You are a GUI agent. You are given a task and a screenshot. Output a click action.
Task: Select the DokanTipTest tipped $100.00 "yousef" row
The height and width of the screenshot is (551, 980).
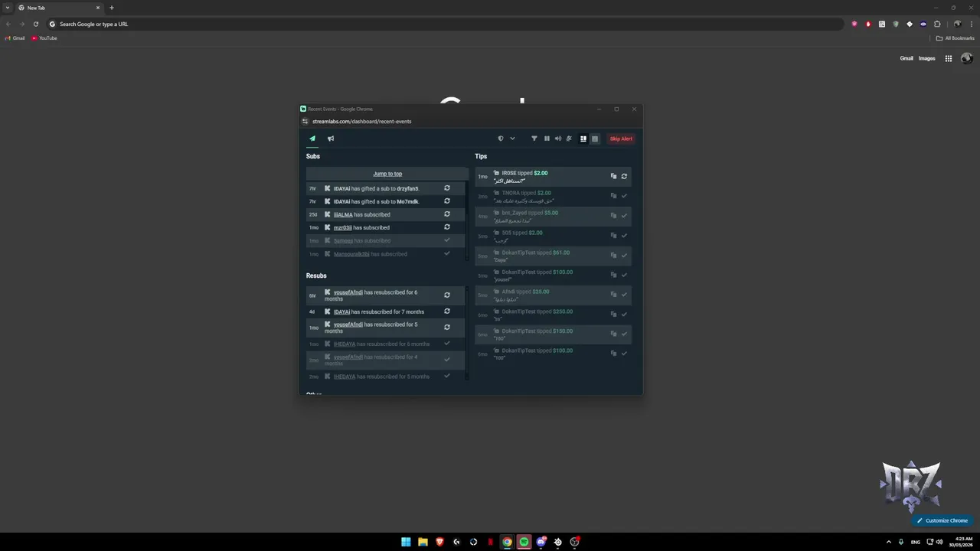(553, 275)
